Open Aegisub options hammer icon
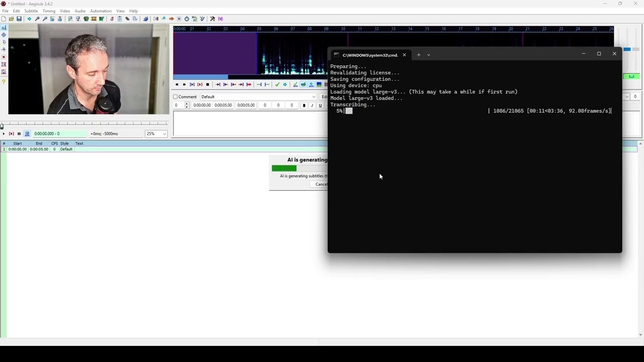The width and height of the screenshot is (644, 362). click(212, 19)
